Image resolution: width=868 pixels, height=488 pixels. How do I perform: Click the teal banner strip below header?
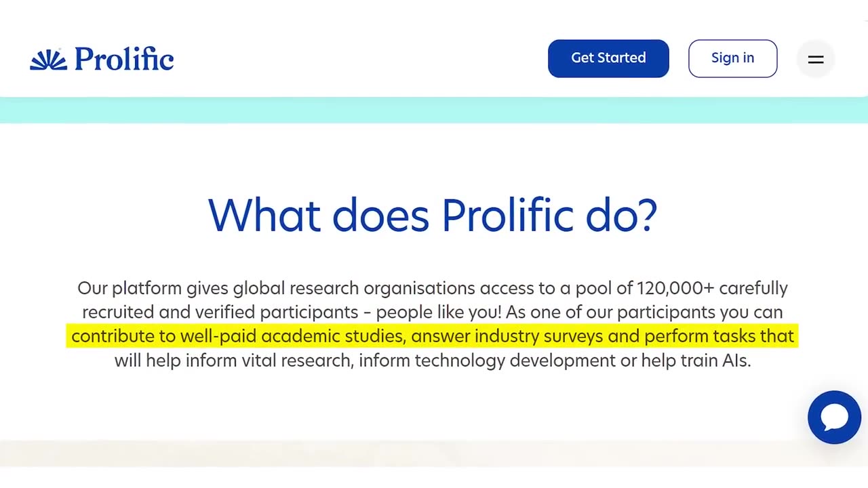pyautogui.click(x=434, y=110)
